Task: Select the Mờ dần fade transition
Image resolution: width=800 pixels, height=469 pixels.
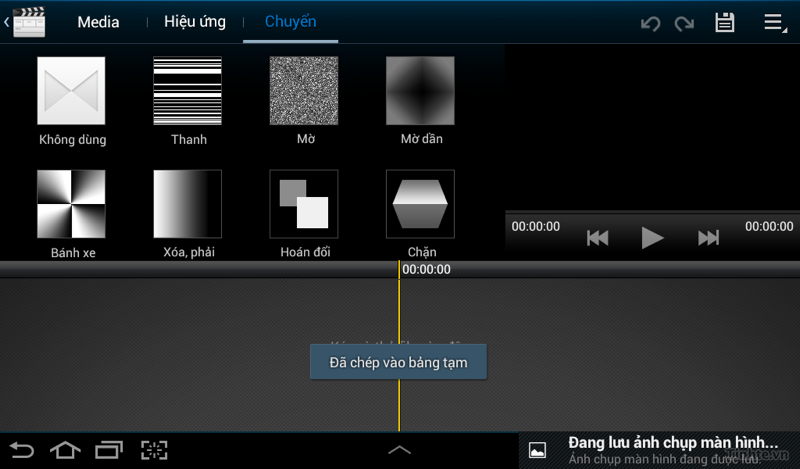Action: [420, 91]
